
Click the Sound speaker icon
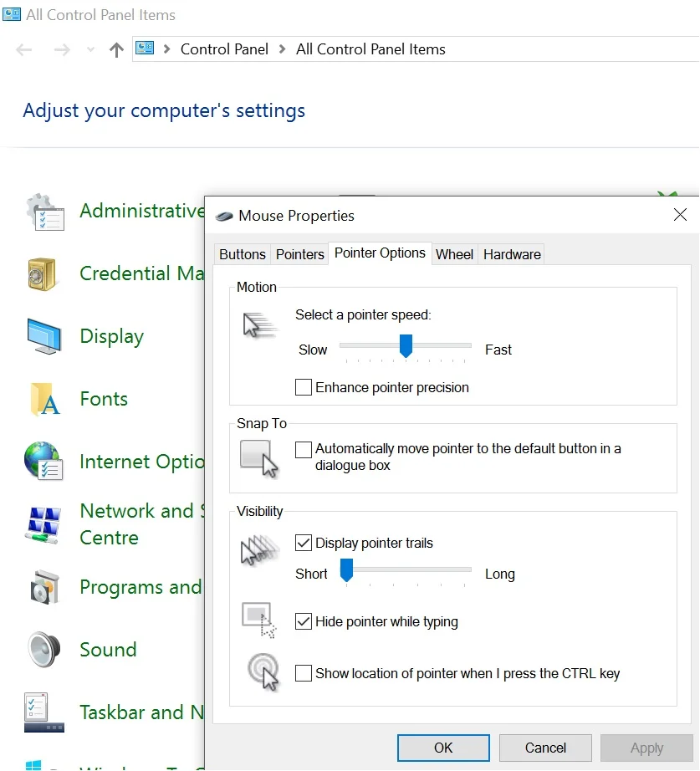tap(44, 650)
